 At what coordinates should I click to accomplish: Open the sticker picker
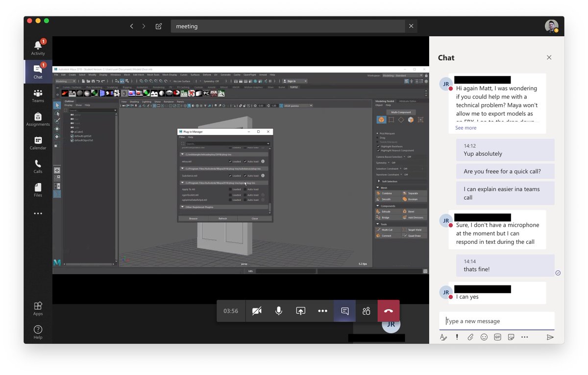coord(511,337)
